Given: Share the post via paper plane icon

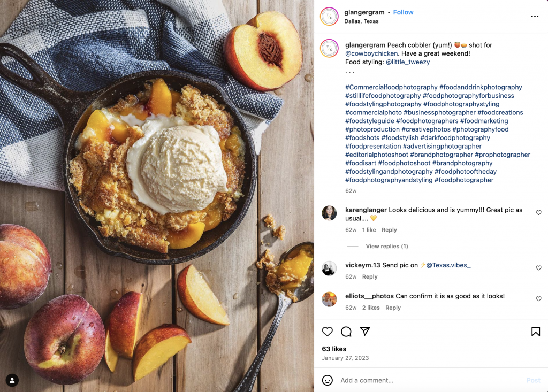Looking at the screenshot, I should (365, 331).
